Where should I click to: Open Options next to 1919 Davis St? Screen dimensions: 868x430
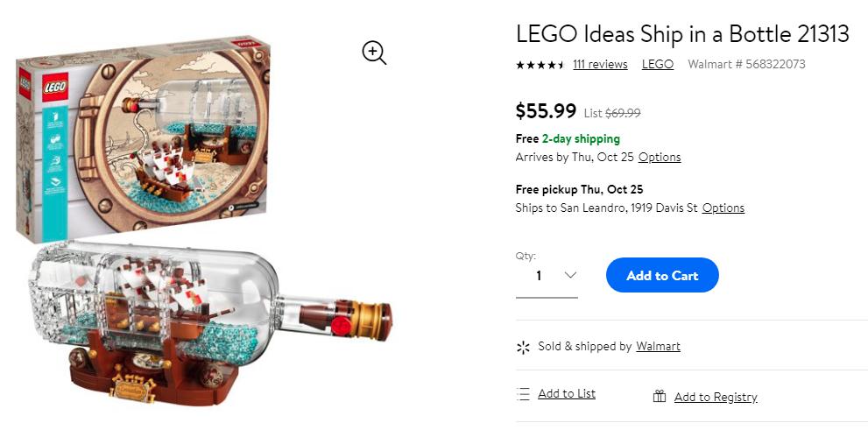(723, 208)
